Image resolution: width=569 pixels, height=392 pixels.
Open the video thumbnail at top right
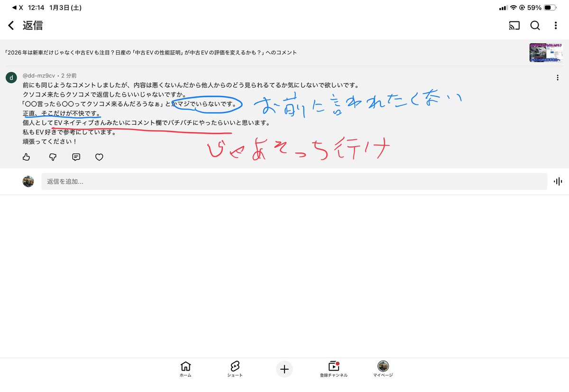point(546,52)
